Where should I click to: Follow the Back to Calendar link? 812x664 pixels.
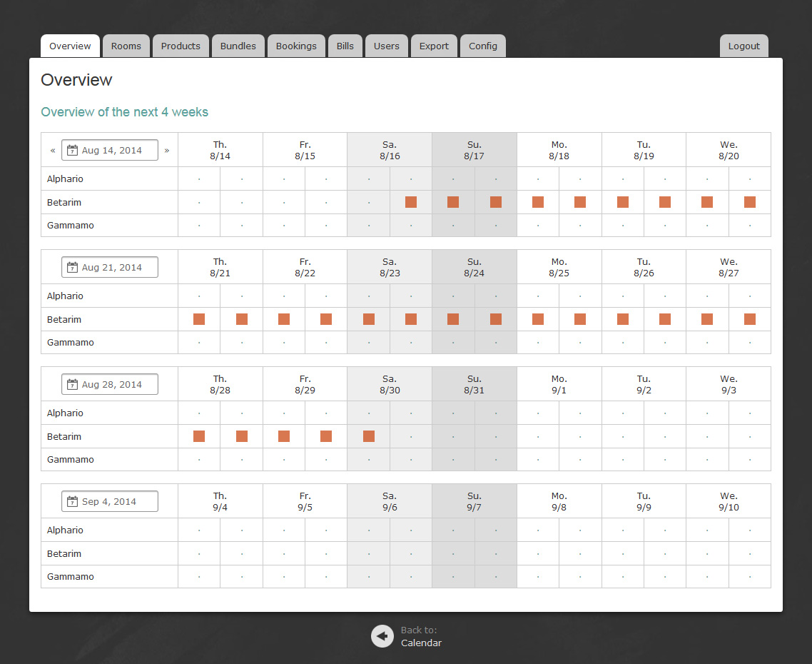421,643
